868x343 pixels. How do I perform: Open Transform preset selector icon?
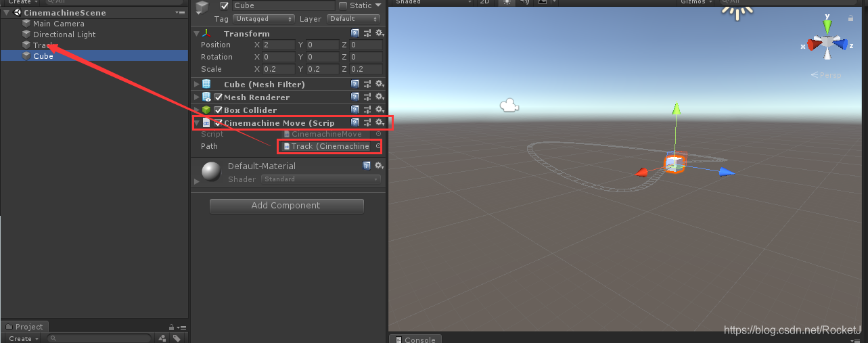(x=367, y=33)
